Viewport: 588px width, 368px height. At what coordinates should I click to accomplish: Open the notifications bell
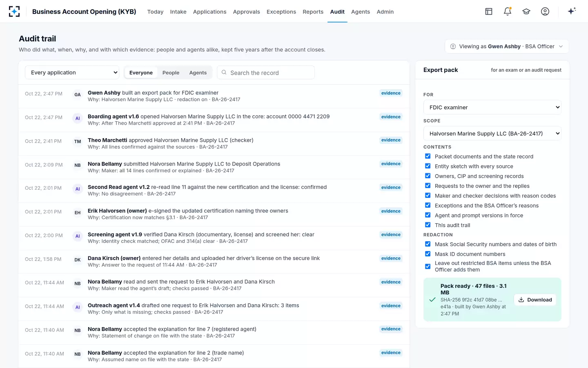[508, 11]
